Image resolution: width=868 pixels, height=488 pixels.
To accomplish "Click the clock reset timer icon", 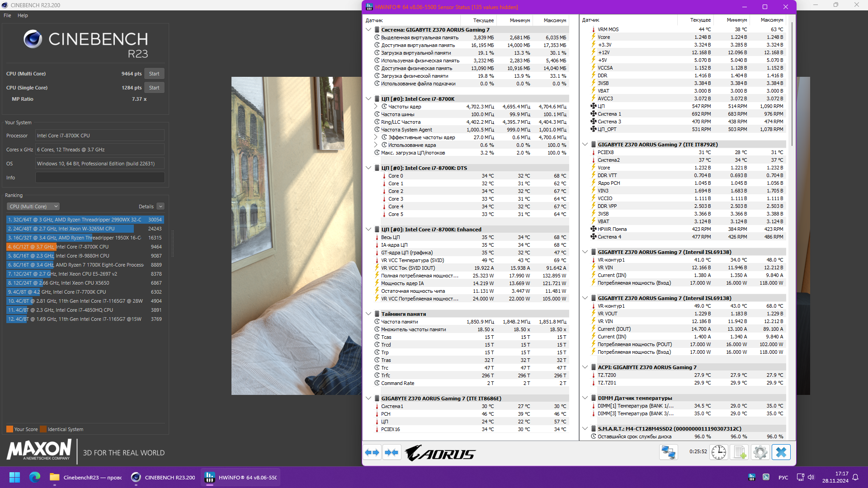I will [718, 452].
